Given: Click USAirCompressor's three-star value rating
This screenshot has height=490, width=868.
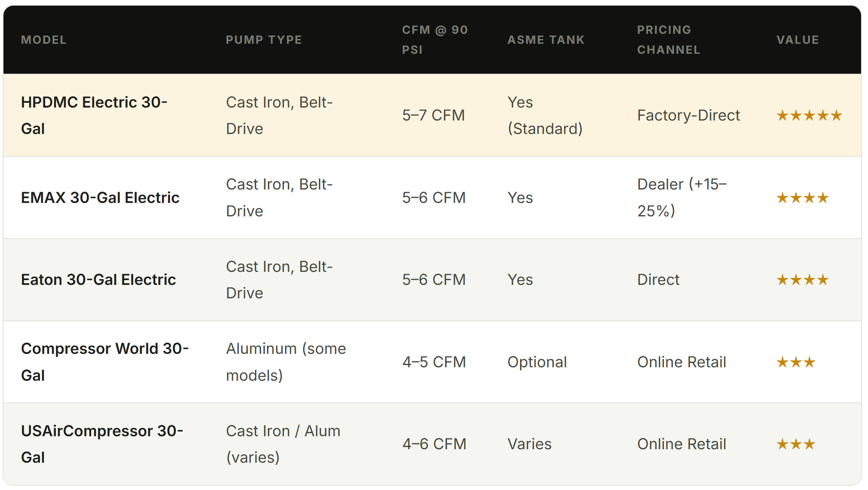Looking at the screenshot, I should coord(796,444).
